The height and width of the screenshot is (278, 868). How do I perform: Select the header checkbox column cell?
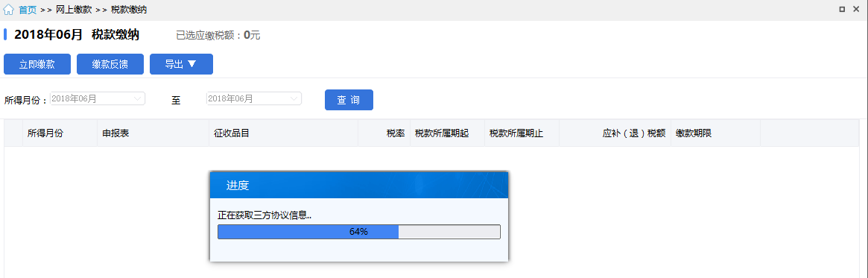coord(13,133)
